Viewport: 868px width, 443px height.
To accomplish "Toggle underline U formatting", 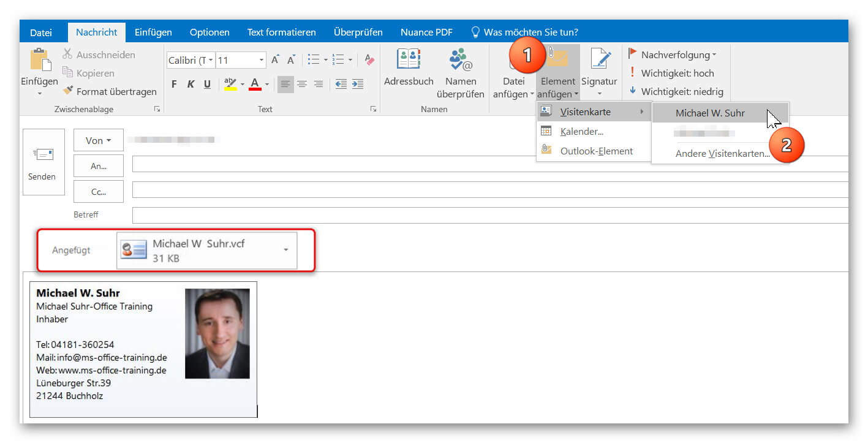I will (x=207, y=85).
